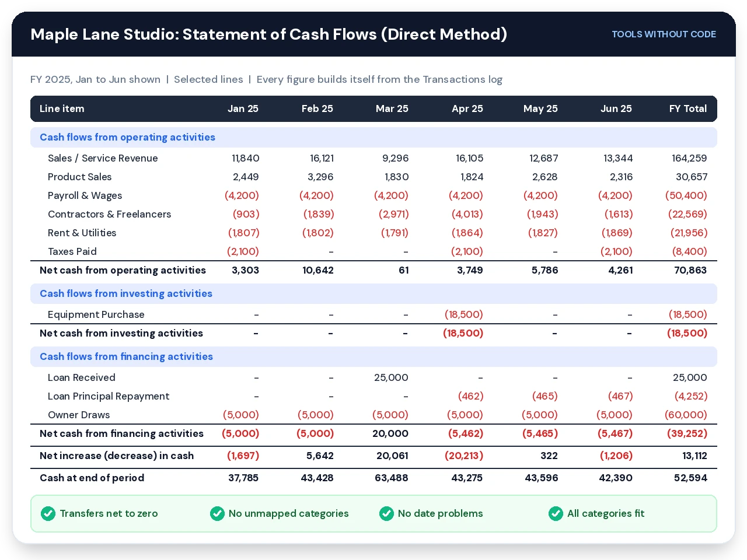Click the 164,259 Sales revenue FY total
The width and height of the screenshot is (747, 560).
pyautogui.click(x=689, y=158)
